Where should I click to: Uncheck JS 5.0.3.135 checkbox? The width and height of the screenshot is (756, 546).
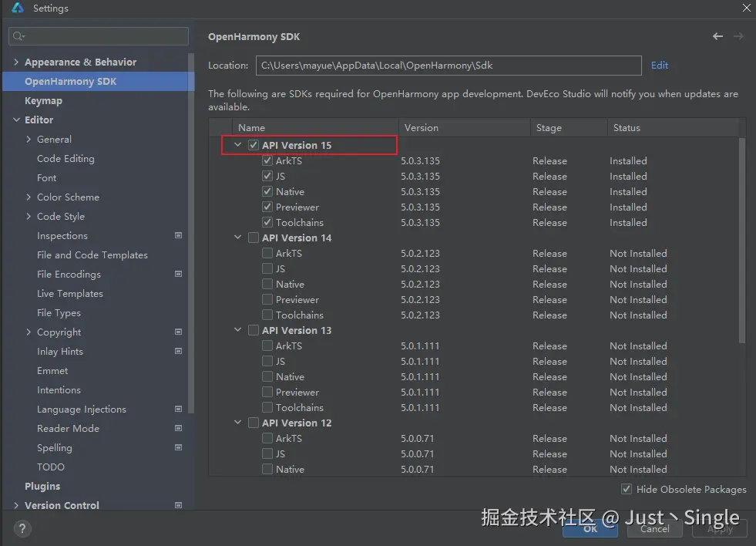point(267,176)
